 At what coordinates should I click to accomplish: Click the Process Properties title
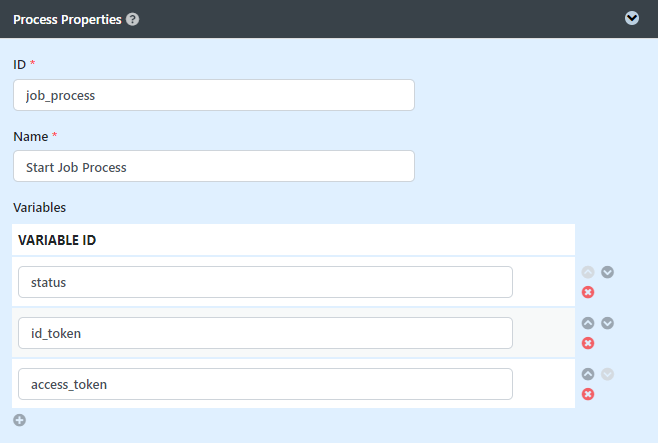point(67,20)
